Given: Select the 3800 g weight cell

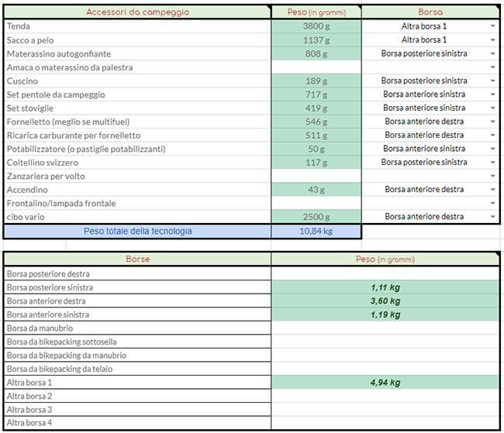Looking at the screenshot, I should (x=316, y=26).
